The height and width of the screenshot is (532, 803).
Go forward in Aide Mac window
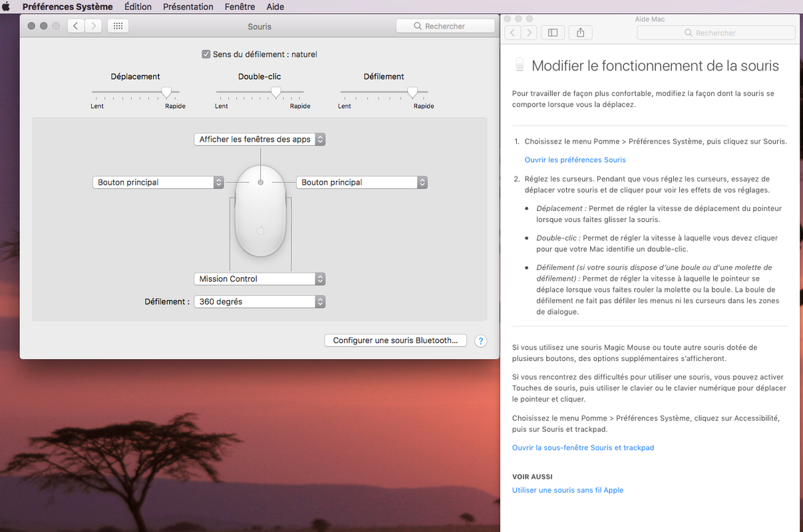click(529, 32)
